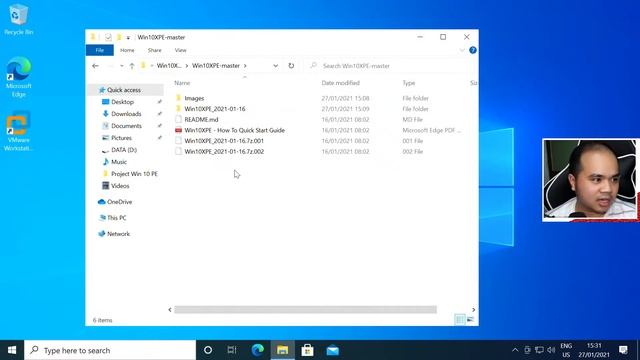
Task: Sort by the Type column header
Action: (x=409, y=83)
